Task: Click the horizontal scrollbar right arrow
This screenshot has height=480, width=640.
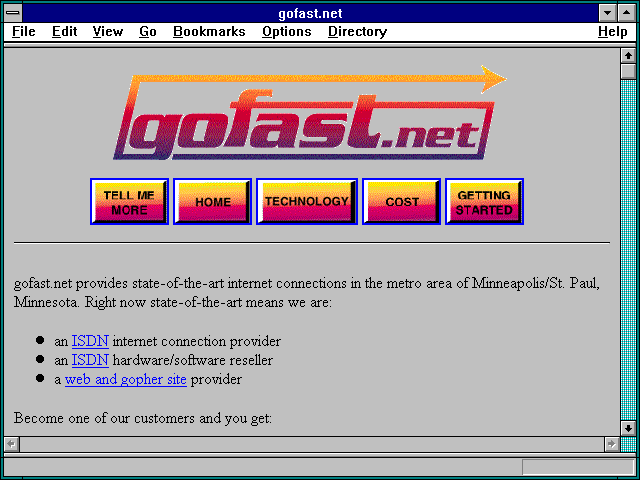Action: pos(611,444)
